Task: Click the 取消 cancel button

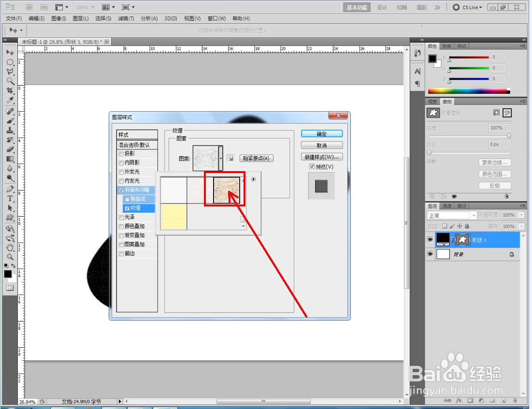Action: pyautogui.click(x=322, y=145)
